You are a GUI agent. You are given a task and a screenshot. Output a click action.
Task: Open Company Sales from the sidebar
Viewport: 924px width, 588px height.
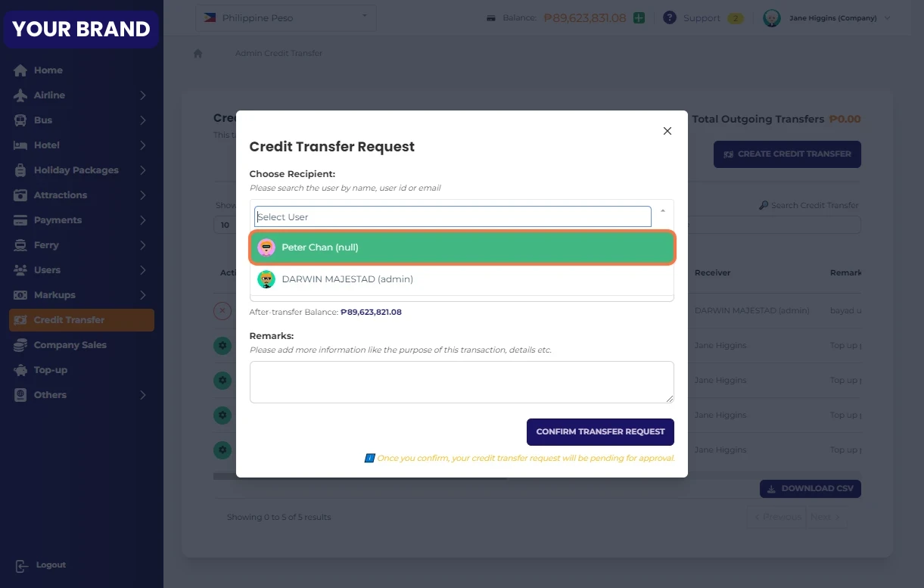click(70, 345)
